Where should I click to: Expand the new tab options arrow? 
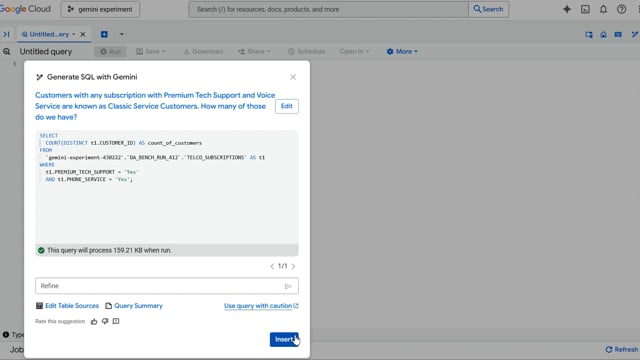tap(122, 34)
